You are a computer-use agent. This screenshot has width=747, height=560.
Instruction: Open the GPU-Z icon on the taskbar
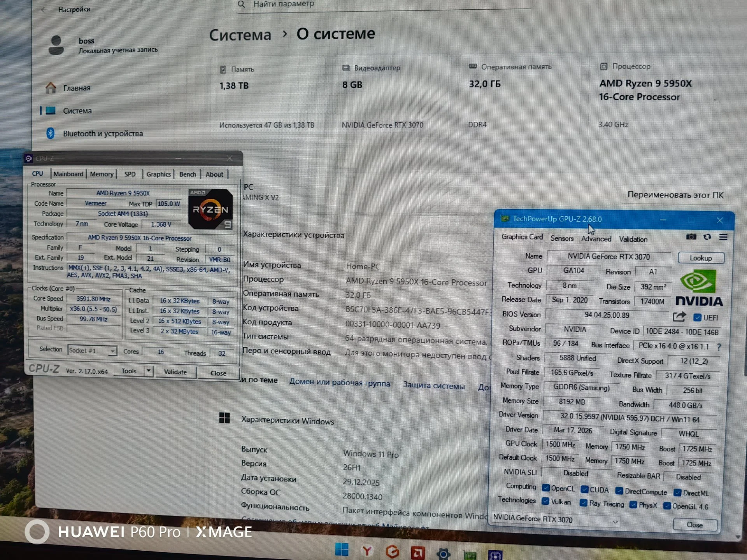[x=470, y=555]
